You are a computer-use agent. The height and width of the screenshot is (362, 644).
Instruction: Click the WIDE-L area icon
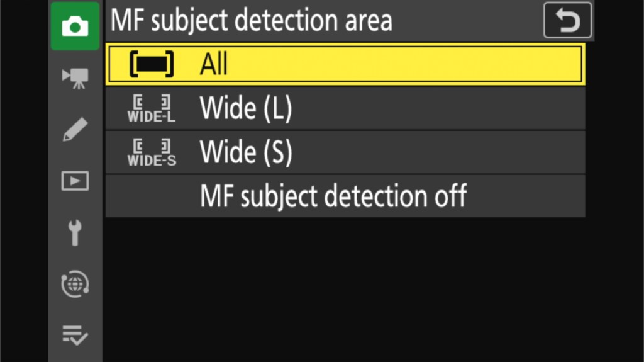tap(152, 108)
